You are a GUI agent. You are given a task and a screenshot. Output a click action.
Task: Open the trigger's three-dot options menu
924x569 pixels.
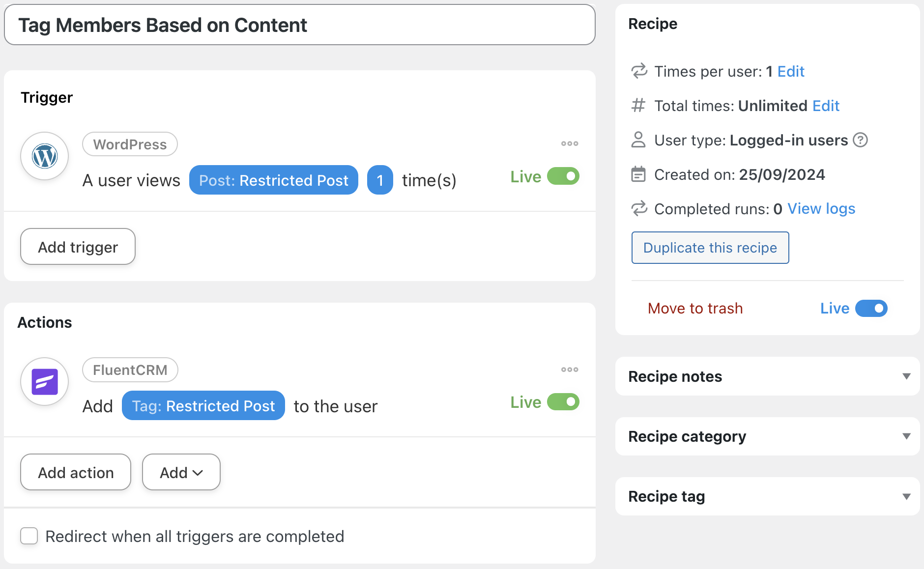coord(570,143)
